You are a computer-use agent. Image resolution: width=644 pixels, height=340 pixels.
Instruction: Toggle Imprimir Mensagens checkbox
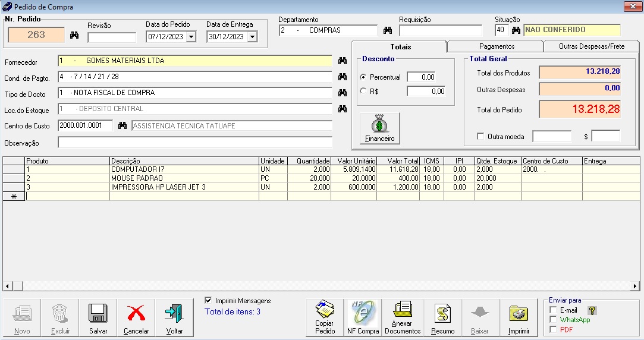[x=208, y=301]
